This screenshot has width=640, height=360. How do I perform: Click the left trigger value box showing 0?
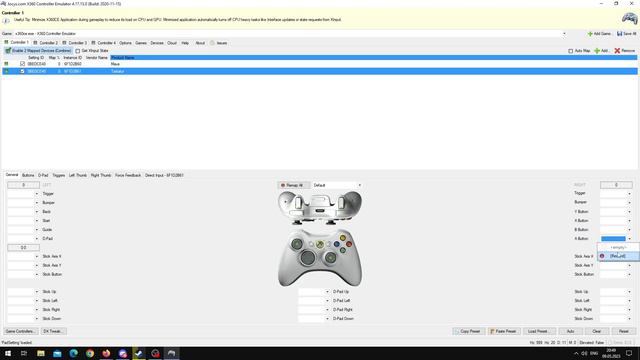point(23,185)
